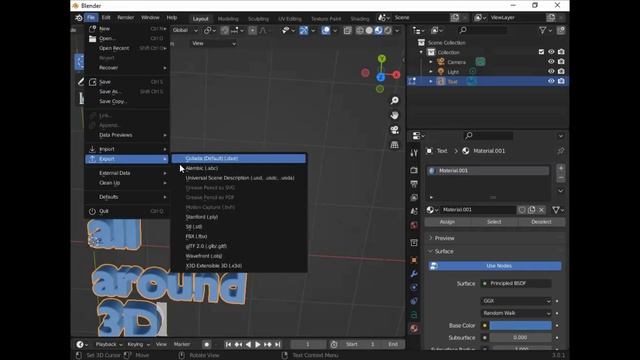Click Base Color blue swatch
640x360 pixels.
point(520,326)
